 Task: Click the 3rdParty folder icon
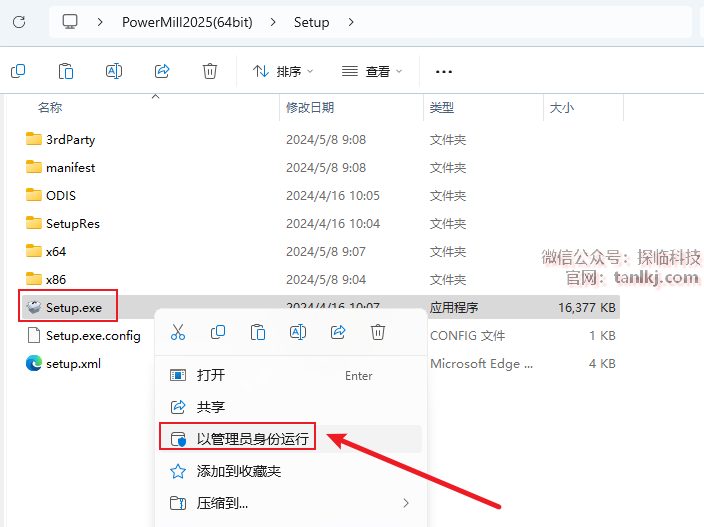point(34,139)
